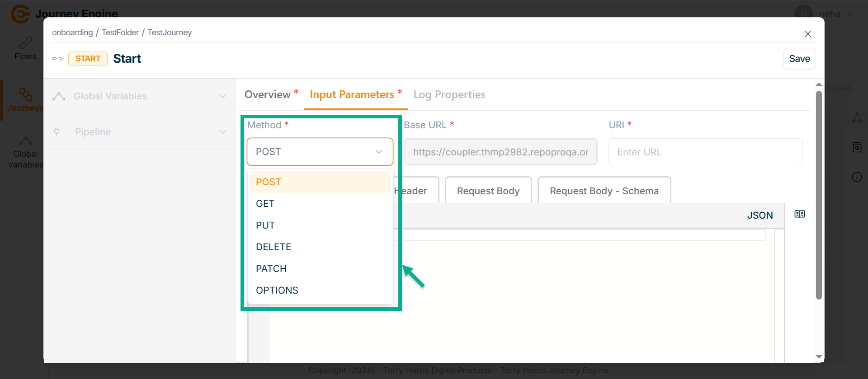
Task: Click the Global Variables triangle icon in panel
Action: tap(59, 96)
